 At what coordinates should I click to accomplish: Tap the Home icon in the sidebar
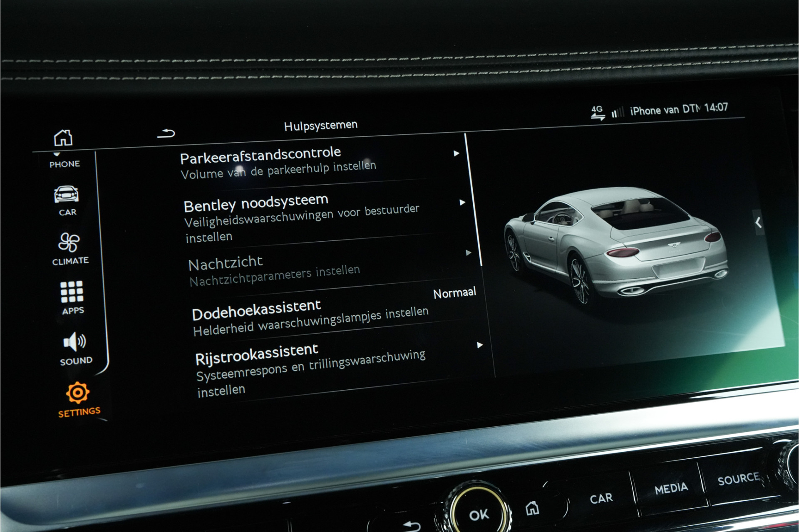(x=63, y=138)
